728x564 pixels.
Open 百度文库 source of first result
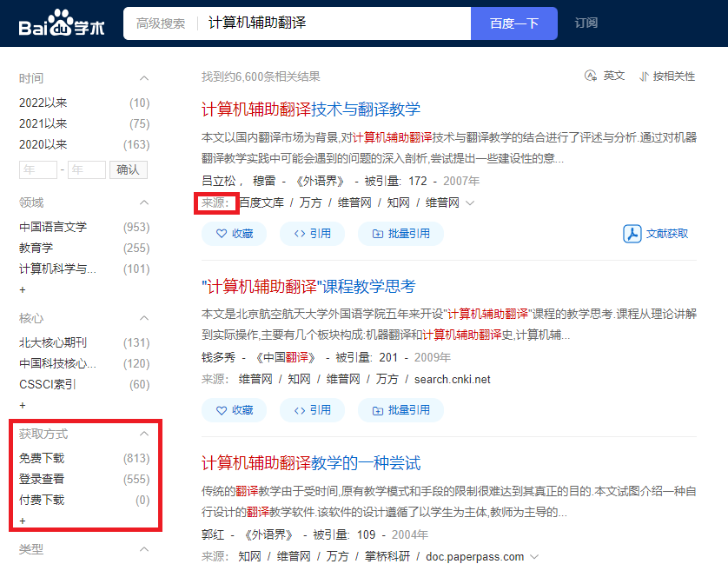pyautogui.click(x=261, y=203)
